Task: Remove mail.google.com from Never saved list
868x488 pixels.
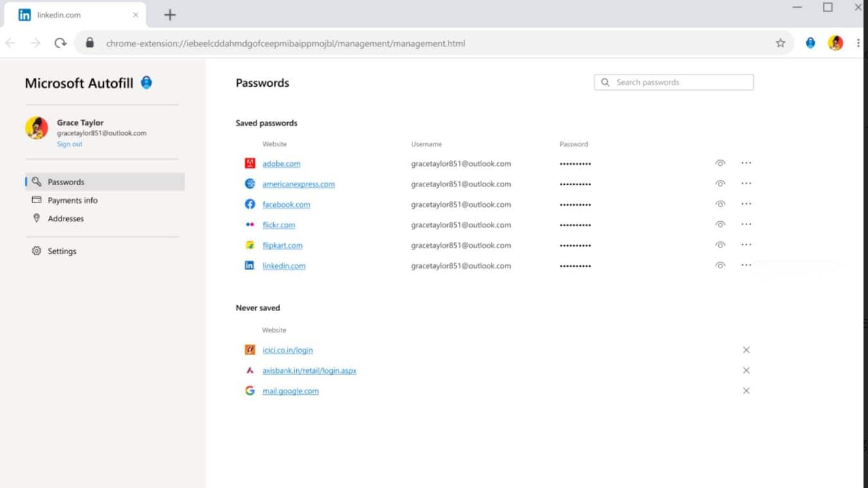Action: point(746,391)
